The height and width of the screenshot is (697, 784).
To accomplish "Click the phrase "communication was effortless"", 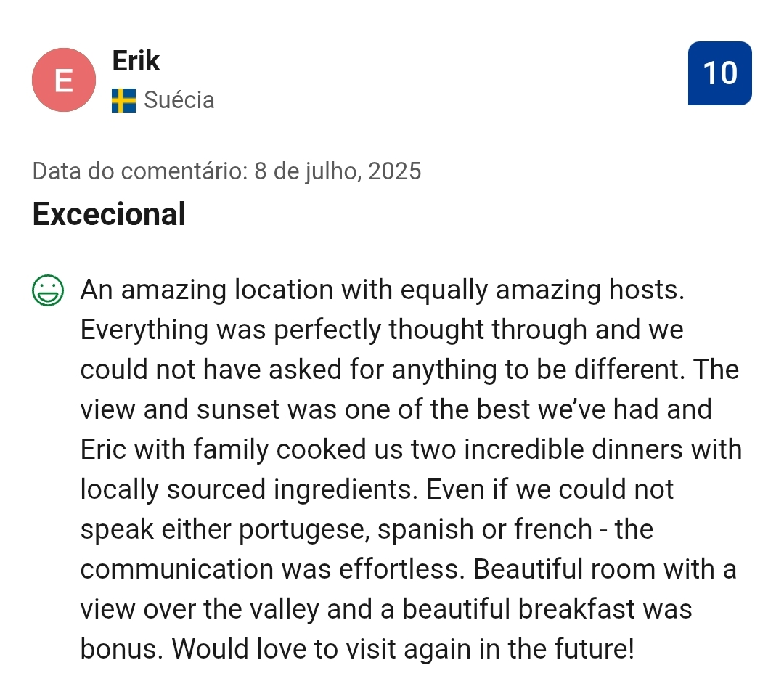I will coord(270,570).
